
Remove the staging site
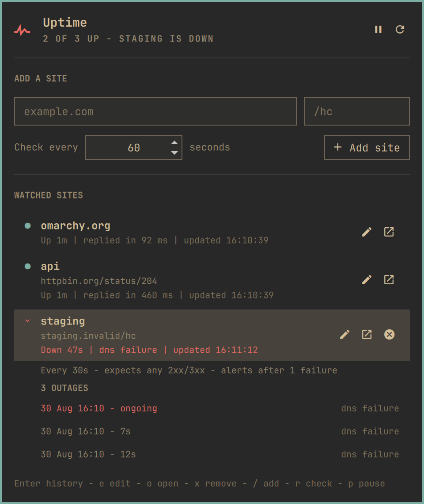coord(389,335)
